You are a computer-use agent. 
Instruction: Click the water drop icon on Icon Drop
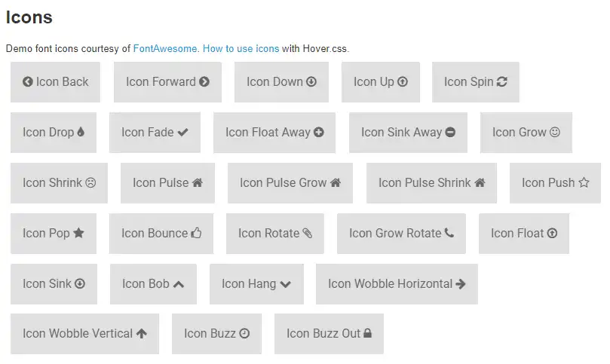(x=81, y=133)
